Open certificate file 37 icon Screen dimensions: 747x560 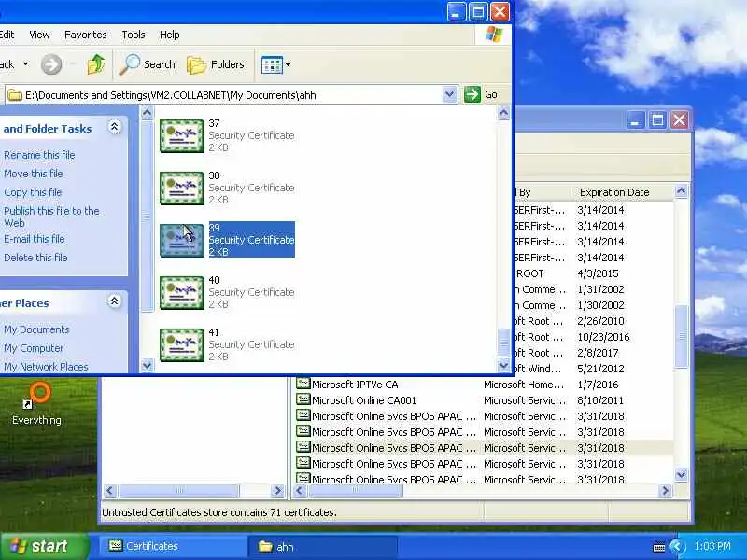click(x=182, y=135)
